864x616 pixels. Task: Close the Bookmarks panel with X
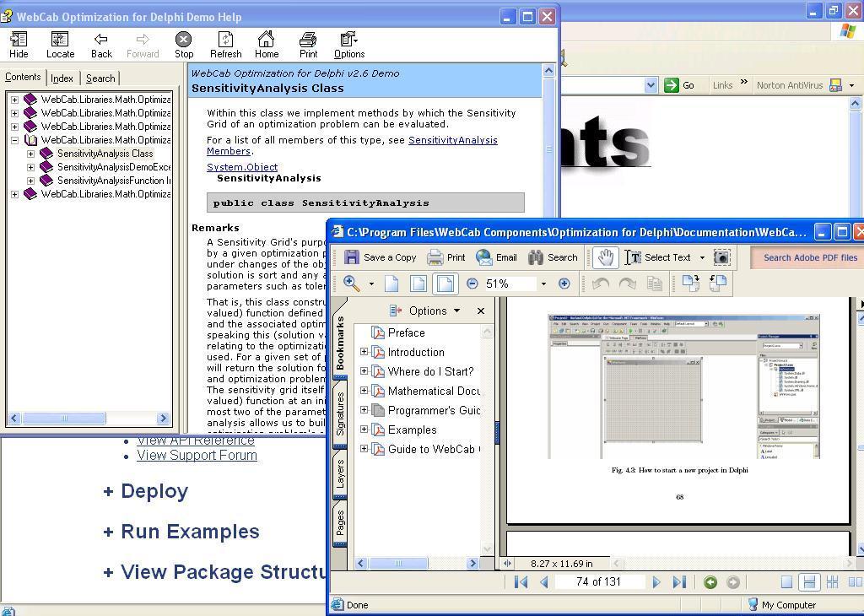(480, 311)
